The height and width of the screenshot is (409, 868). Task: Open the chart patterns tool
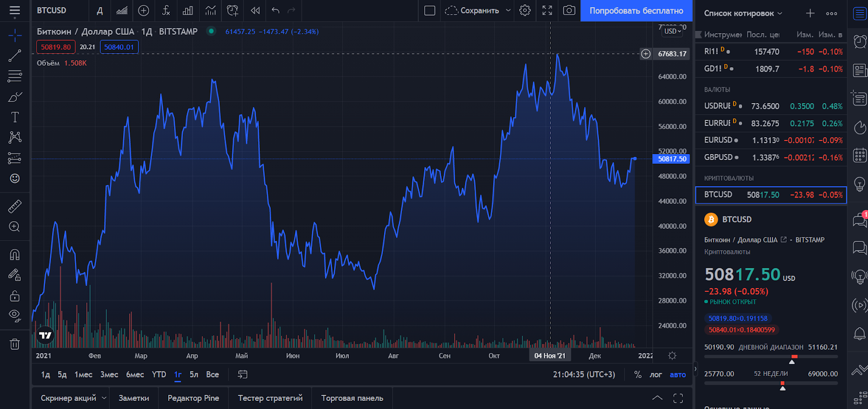15,137
